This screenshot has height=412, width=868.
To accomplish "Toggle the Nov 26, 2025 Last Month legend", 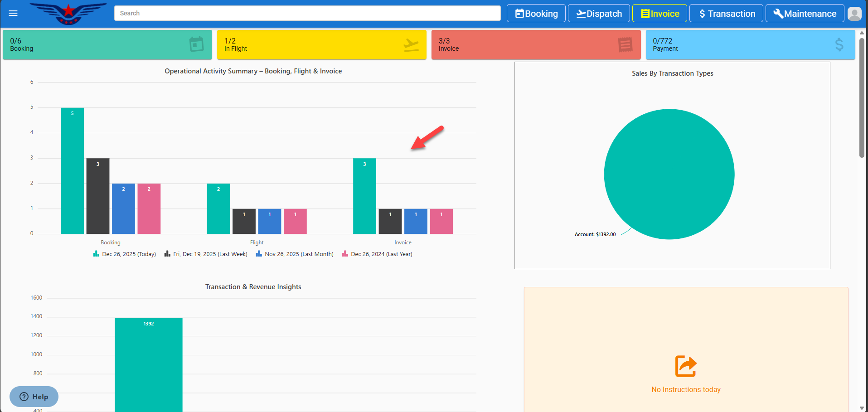I will point(295,254).
